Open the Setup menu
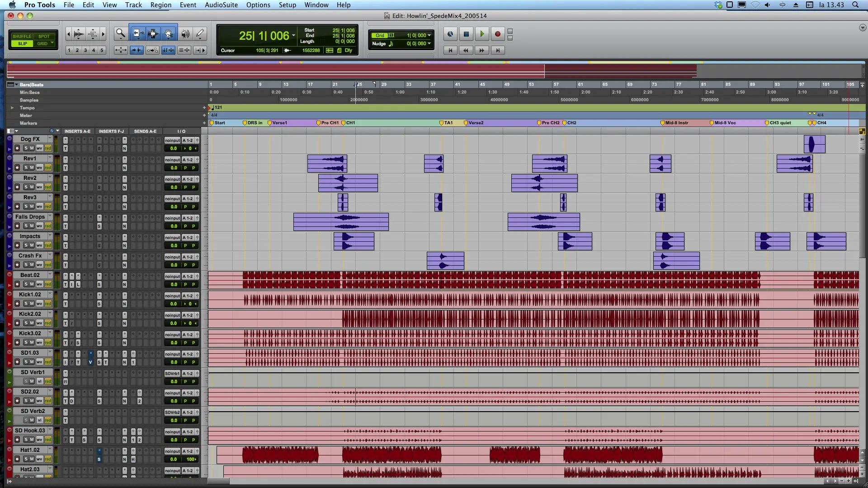This screenshot has width=868, height=488. click(x=287, y=5)
